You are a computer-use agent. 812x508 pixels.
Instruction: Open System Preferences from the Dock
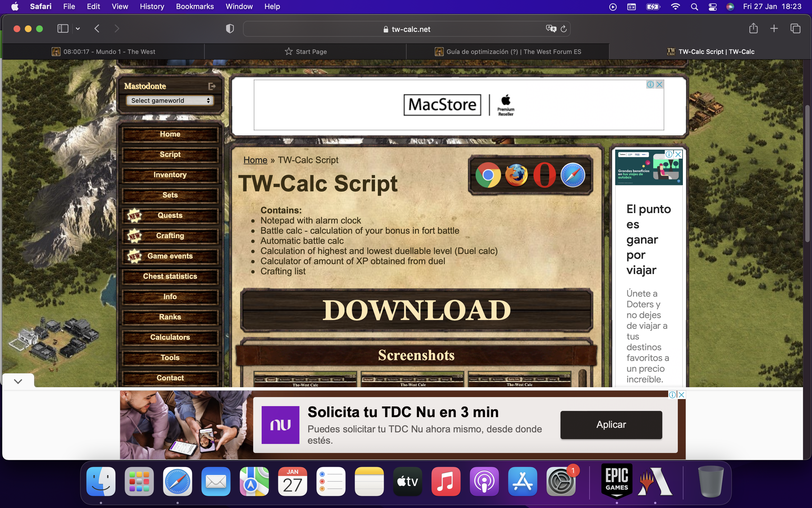click(x=561, y=481)
